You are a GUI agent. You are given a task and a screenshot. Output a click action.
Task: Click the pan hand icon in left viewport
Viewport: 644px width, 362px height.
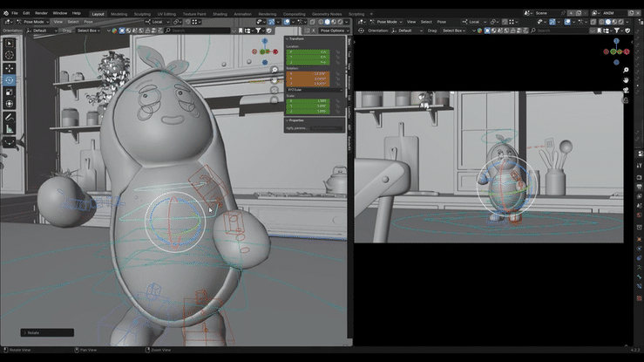point(275,80)
